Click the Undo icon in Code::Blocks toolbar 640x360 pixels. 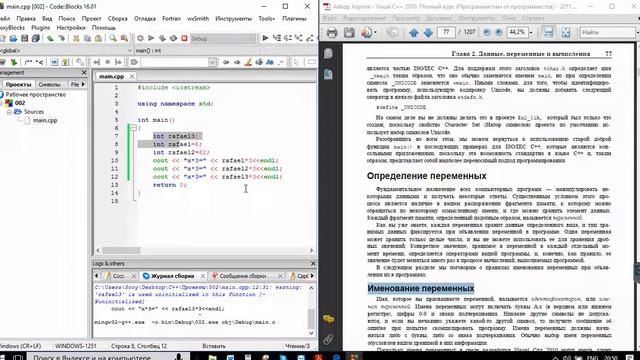click(x=50, y=38)
